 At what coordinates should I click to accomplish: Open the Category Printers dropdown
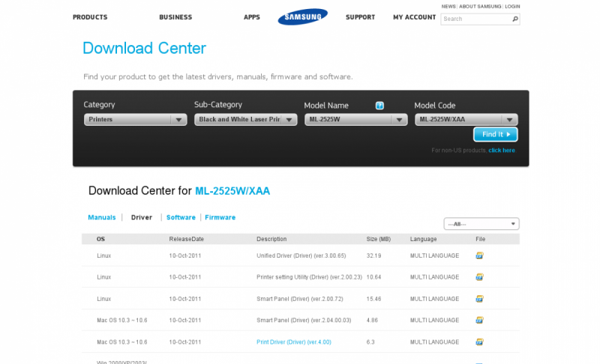[x=136, y=120]
